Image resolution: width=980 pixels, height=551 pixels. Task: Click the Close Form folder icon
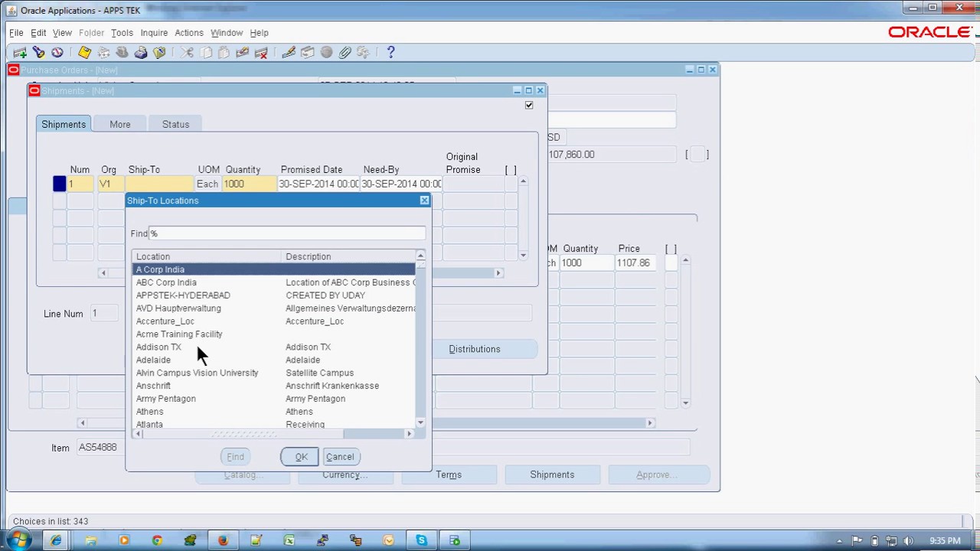coord(159,52)
